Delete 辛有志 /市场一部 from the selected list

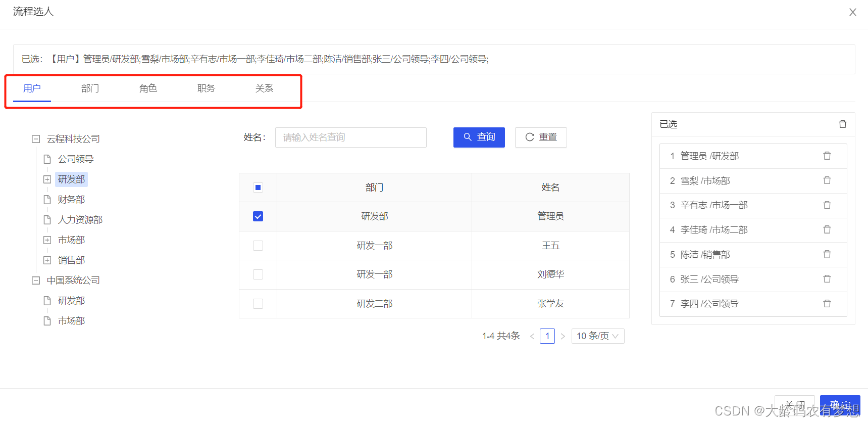pyautogui.click(x=827, y=205)
